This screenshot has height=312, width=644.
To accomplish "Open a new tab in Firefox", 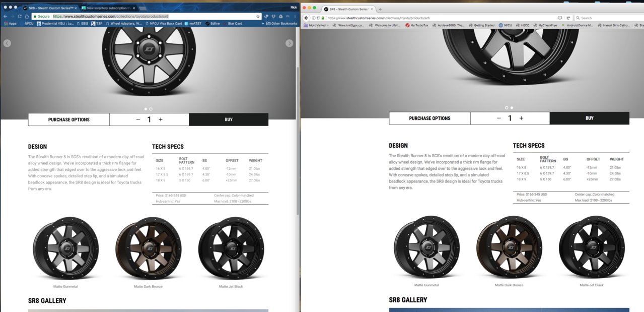I will tap(380, 9).
